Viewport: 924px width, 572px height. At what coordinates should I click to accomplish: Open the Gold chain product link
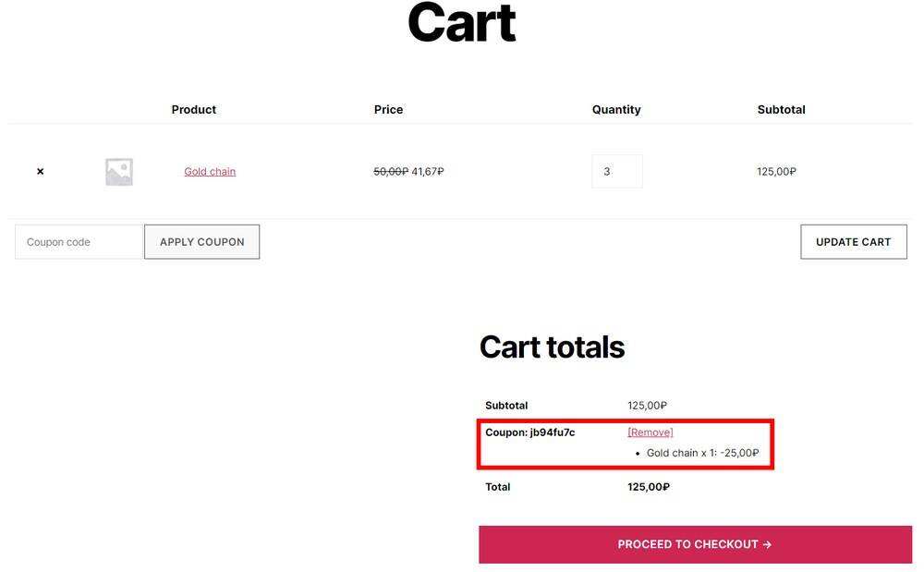[x=210, y=172]
